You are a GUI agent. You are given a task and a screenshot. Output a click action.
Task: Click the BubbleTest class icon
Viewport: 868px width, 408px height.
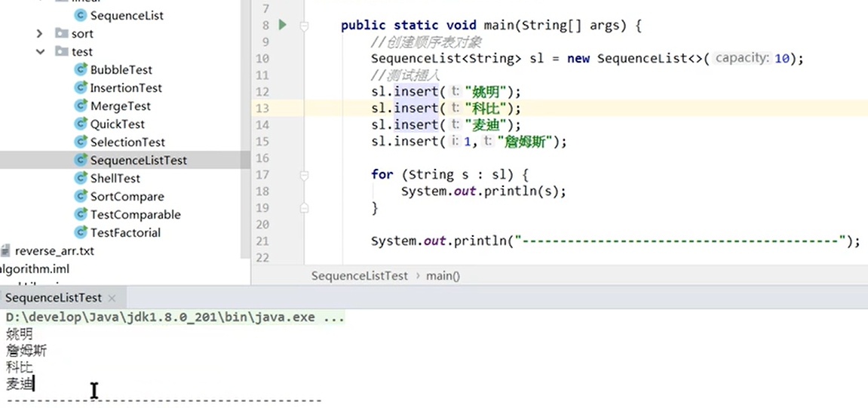click(81, 69)
